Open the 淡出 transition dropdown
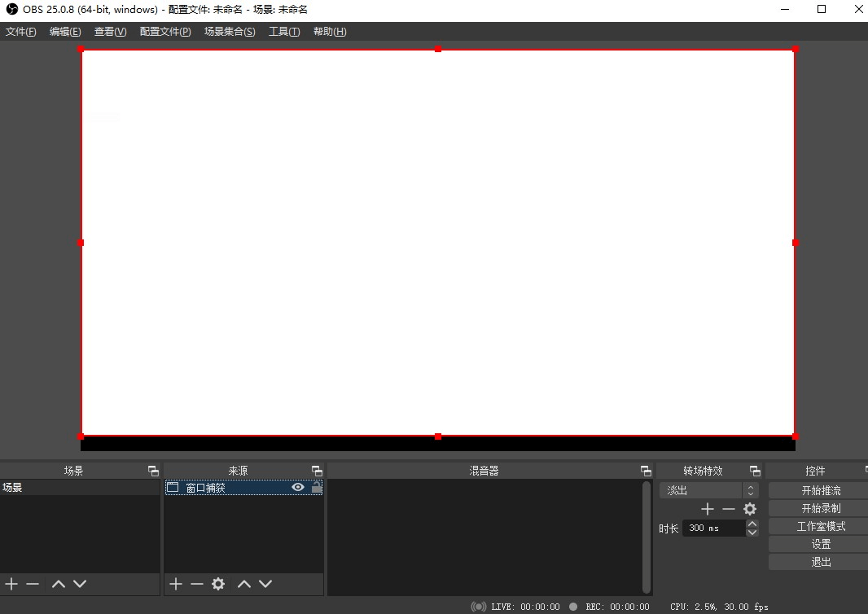The image size is (868, 614). (708, 490)
